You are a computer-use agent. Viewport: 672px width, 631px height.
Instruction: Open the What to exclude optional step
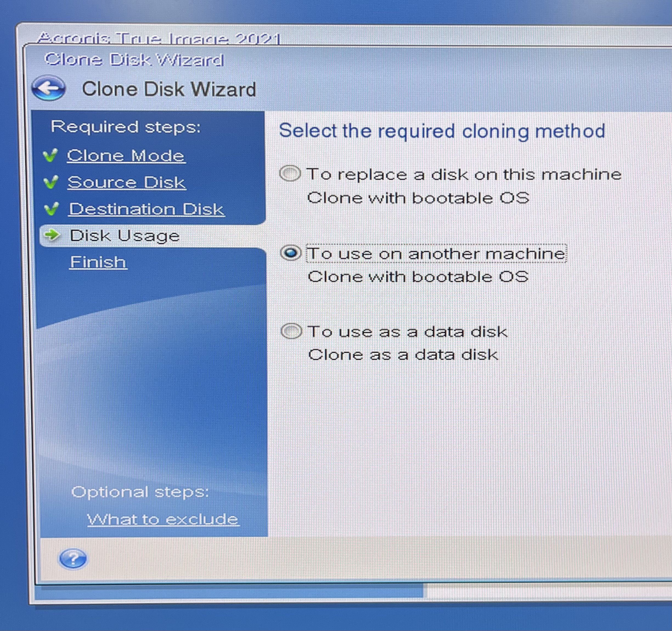click(x=163, y=519)
